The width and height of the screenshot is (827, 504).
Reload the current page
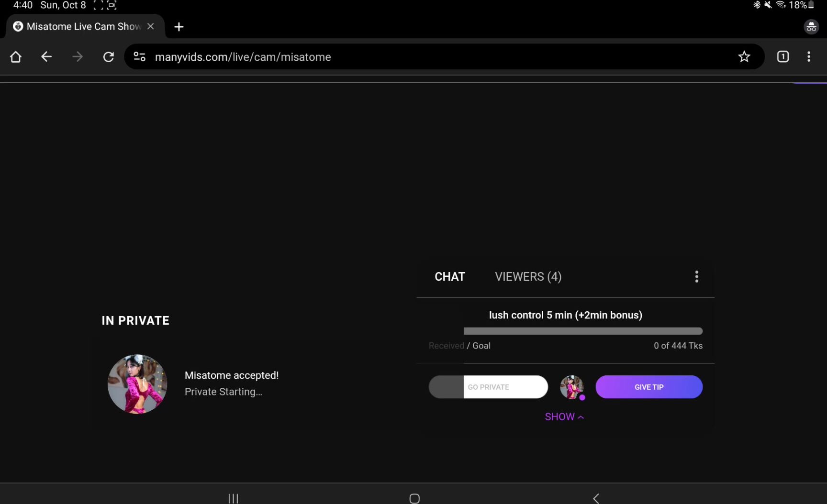[x=109, y=57]
